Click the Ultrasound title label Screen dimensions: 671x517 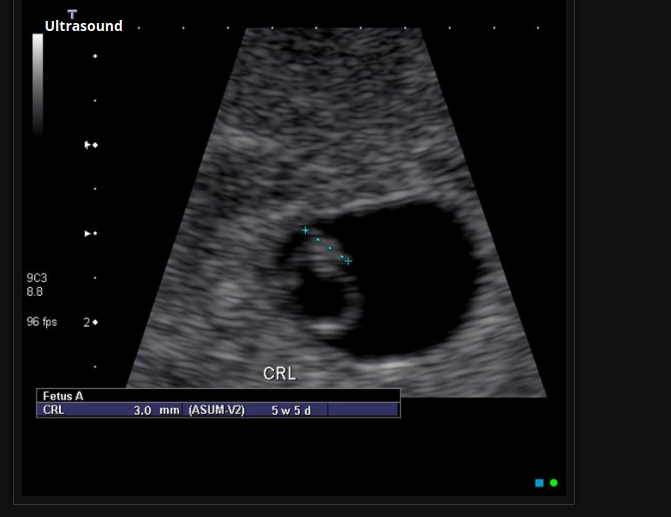(x=84, y=26)
